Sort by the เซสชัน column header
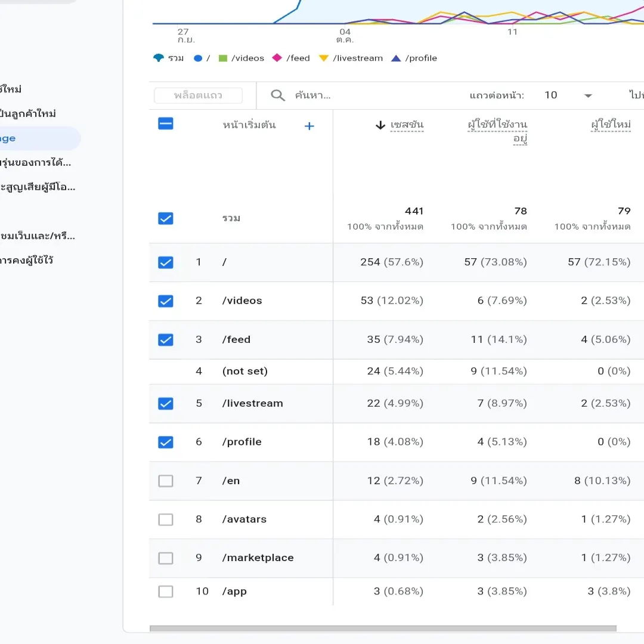The width and height of the screenshot is (644, 644). point(407,125)
